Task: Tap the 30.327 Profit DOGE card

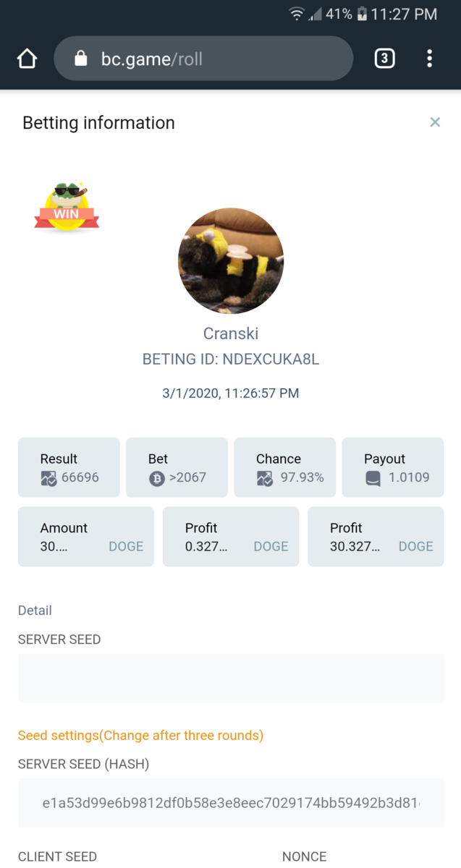Action: (376, 537)
